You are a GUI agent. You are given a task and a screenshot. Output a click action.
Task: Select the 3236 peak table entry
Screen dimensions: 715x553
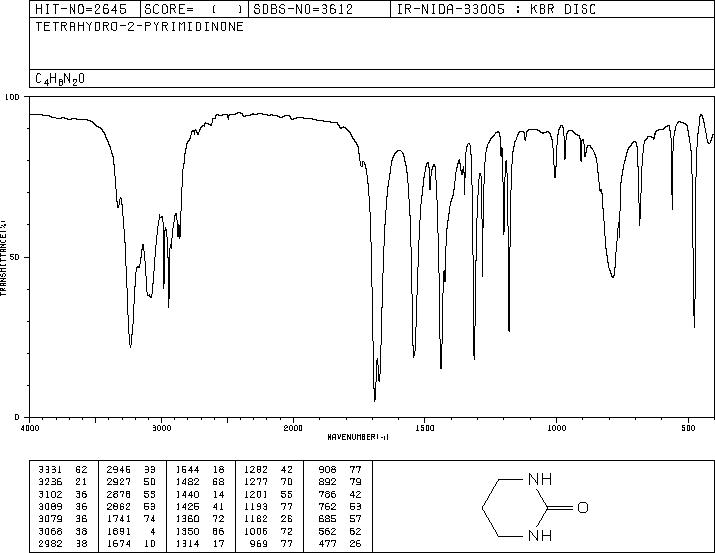62,482
